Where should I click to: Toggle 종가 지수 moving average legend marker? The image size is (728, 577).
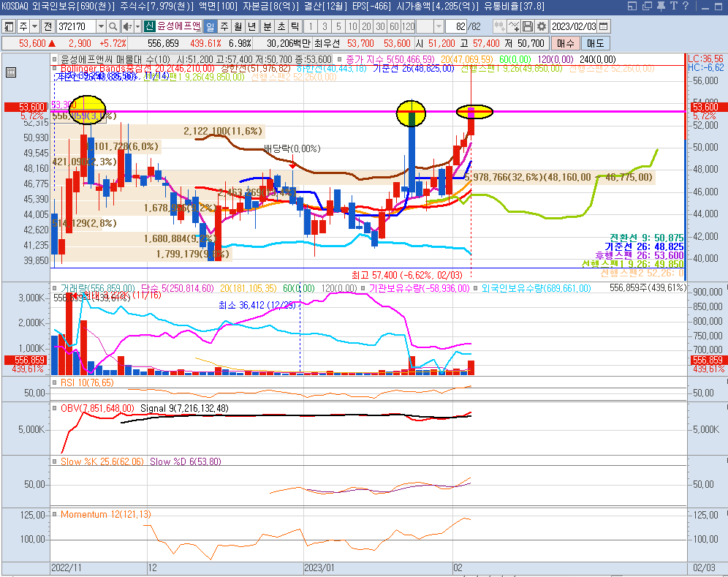pyautogui.click(x=339, y=59)
